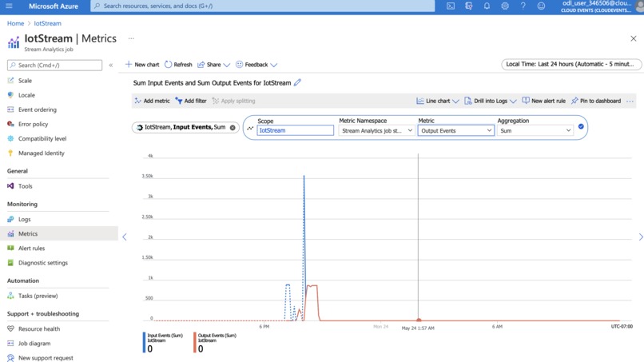Navigate chart to previous time range arrow
The height and width of the screenshot is (362, 644).
click(x=125, y=237)
